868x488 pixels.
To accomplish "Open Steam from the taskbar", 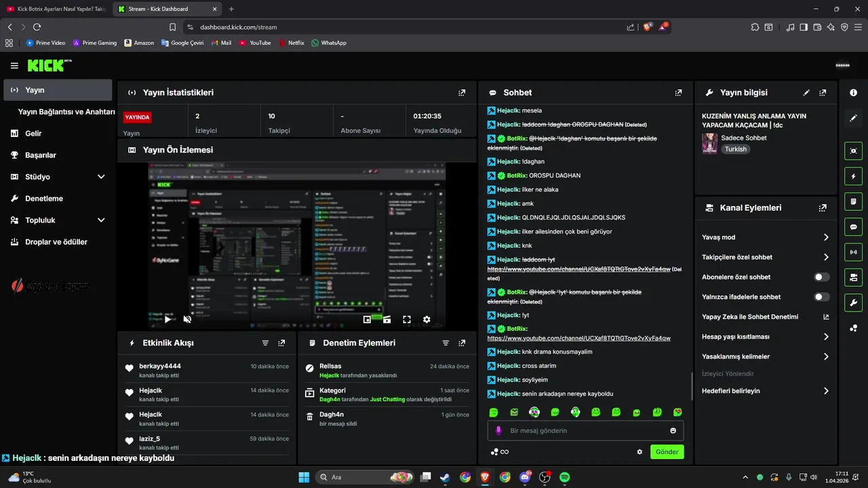I will [x=445, y=477].
